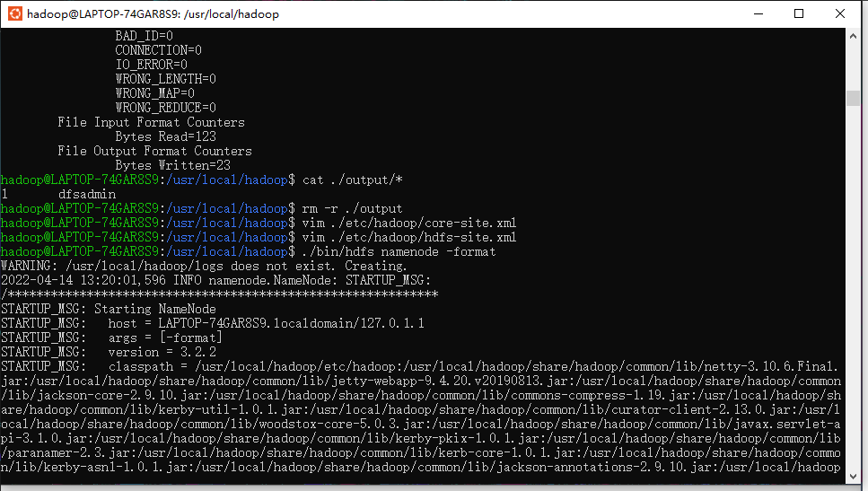Click the 'WRONG_REDUCE=0' line
This screenshot has height=491, width=868.
165,108
